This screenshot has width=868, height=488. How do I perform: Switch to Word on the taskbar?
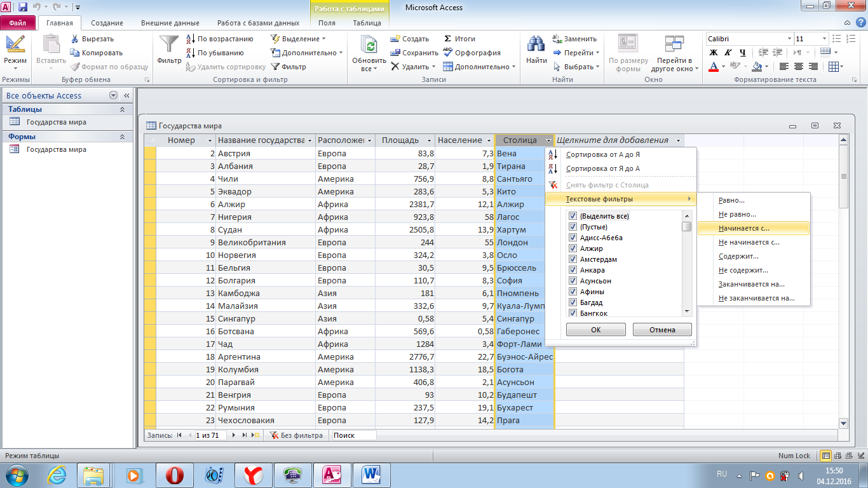(x=370, y=475)
